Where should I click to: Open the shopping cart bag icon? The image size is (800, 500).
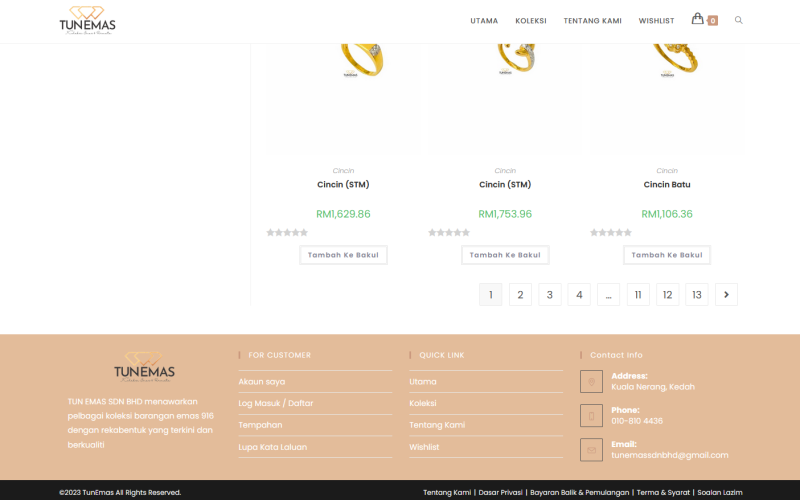pyautogui.click(x=697, y=19)
